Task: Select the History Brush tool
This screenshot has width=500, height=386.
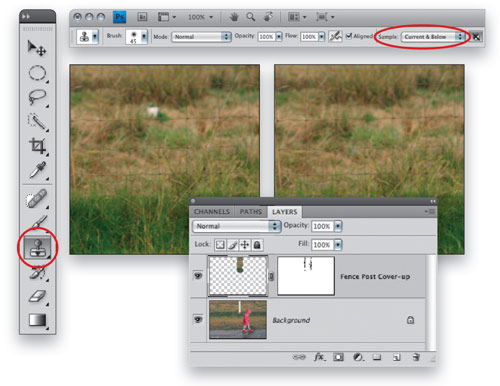Action: point(37,273)
